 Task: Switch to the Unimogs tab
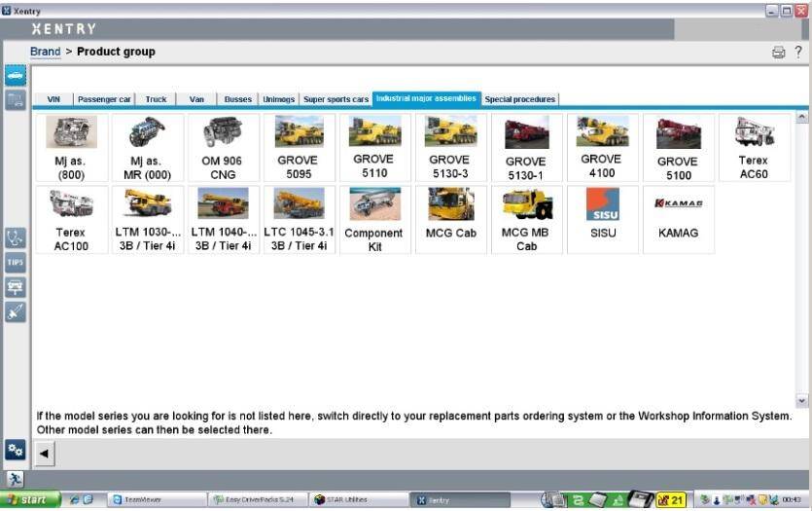[x=278, y=99]
